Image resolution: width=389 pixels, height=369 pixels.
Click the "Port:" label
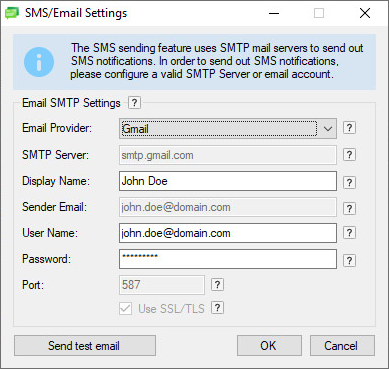33,285
